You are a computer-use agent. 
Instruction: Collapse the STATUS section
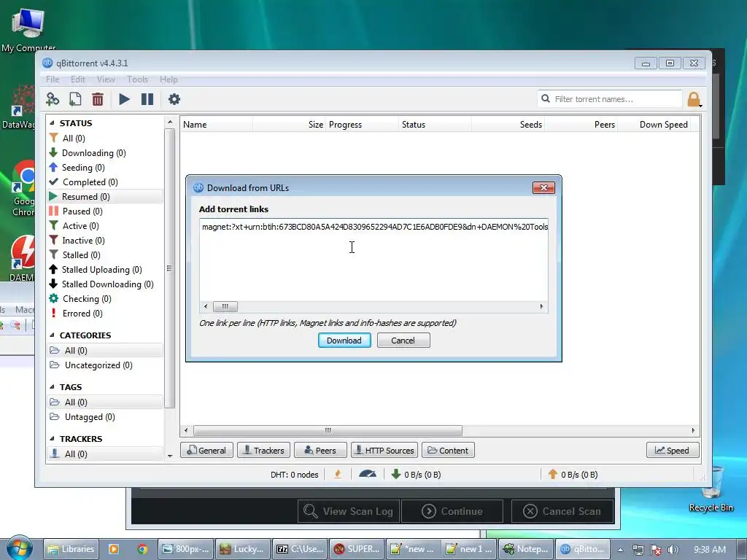52,122
